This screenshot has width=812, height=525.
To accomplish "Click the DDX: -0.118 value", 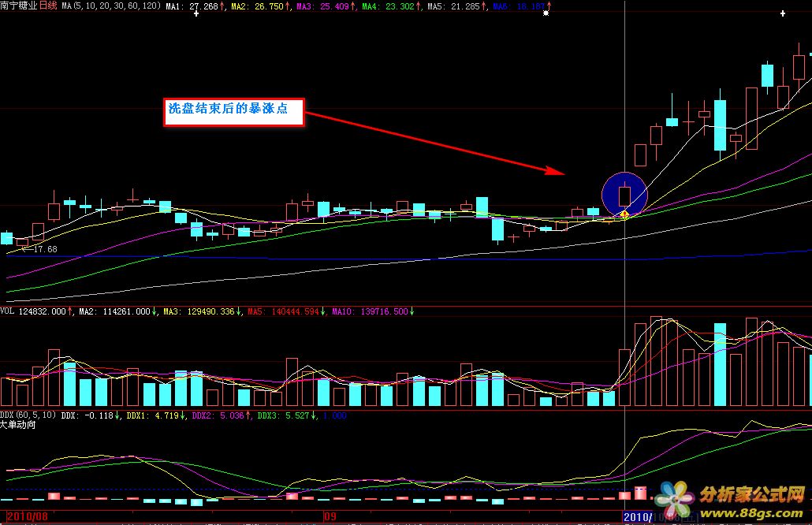I will click(91, 415).
